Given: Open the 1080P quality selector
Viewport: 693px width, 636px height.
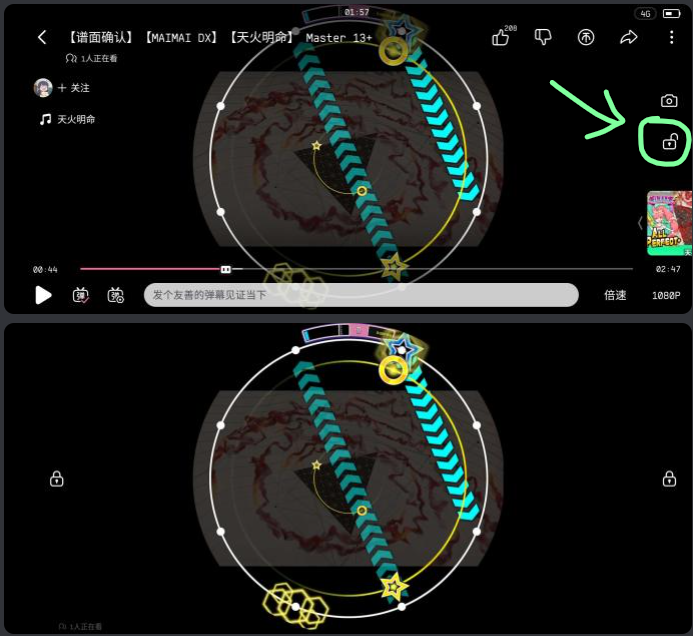Looking at the screenshot, I should tap(666, 295).
